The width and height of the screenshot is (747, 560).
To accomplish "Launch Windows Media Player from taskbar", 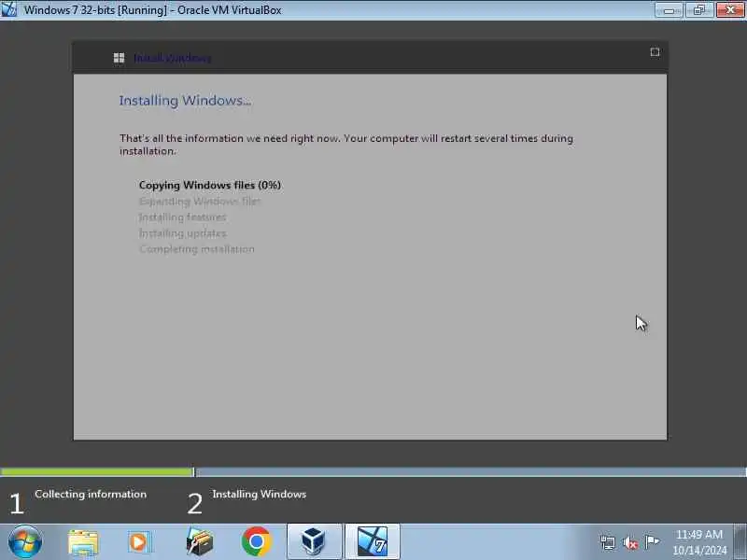I will 139,542.
